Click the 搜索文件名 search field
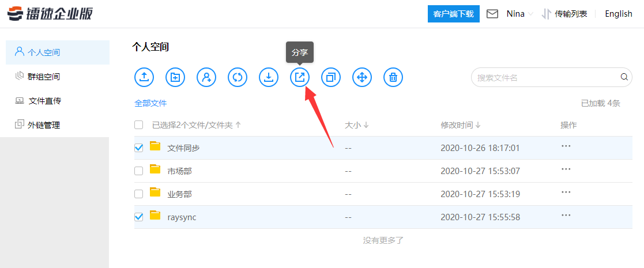This screenshot has width=644, height=268. tap(545, 77)
